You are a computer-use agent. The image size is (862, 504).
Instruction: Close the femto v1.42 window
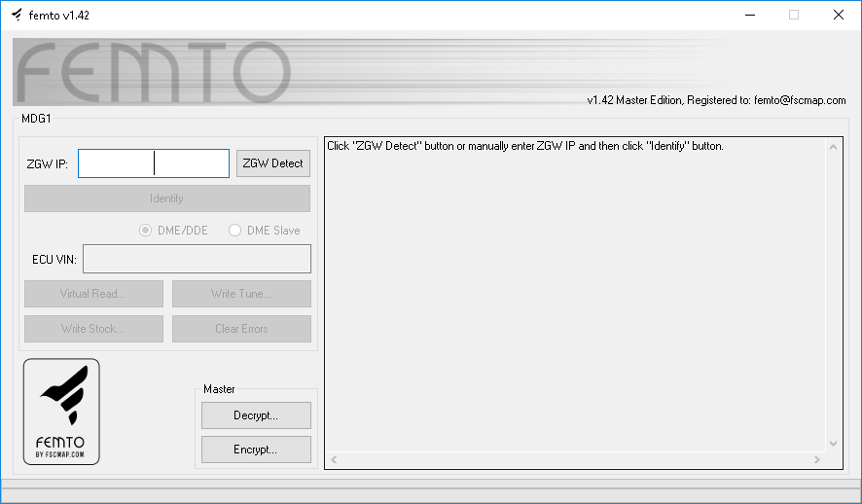838,15
